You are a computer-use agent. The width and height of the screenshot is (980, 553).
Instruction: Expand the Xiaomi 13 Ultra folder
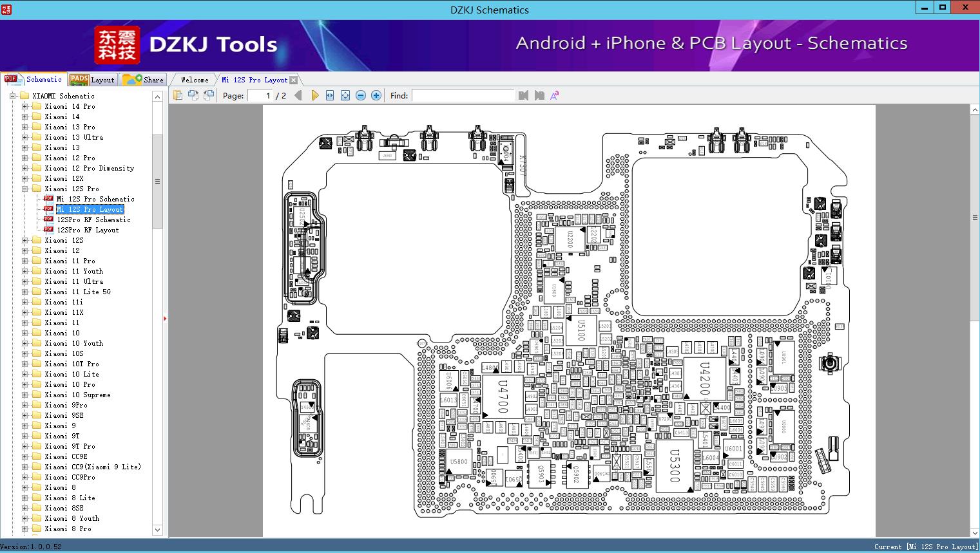pos(24,137)
